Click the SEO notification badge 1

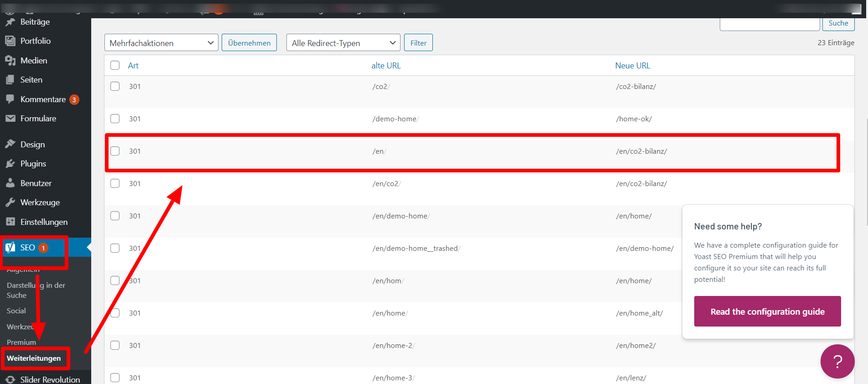pyautogui.click(x=43, y=248)
